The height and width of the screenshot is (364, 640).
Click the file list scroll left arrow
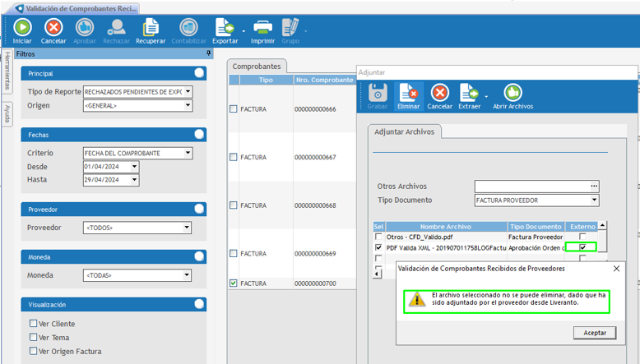coord(378,274)
